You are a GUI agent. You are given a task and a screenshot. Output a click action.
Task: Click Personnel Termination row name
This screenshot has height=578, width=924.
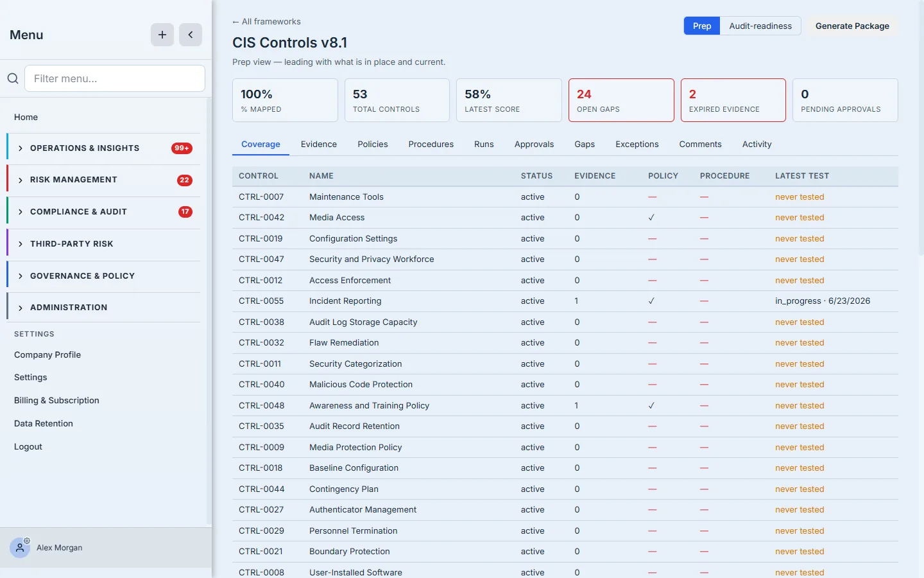(353, 531)
